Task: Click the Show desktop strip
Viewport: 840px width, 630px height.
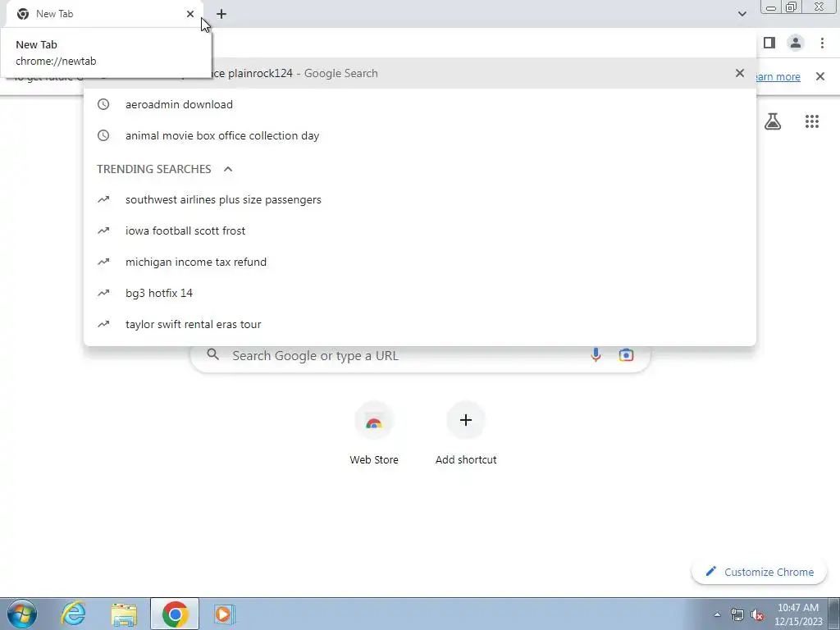Action: tap(834, 614)
